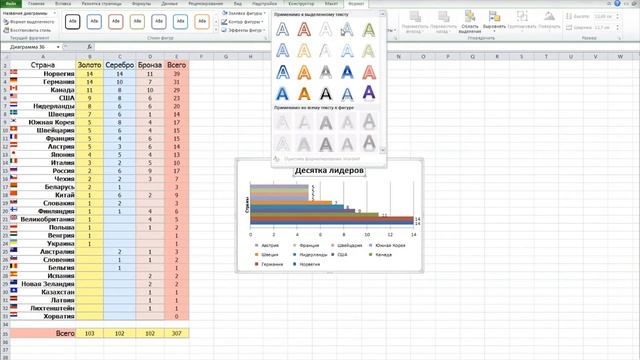This screenshot has height=360, width=640.
Task: Open the Shape Fill menu (Заливка фигуры)
Action: pos(244,13)
